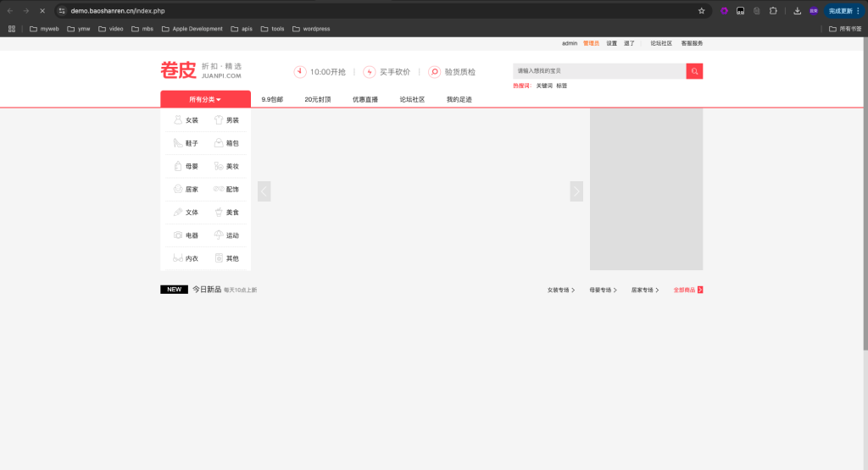Open the orange 管理员 link
The height and width of the screenshot is (470, 868).
tap(591, 43)
